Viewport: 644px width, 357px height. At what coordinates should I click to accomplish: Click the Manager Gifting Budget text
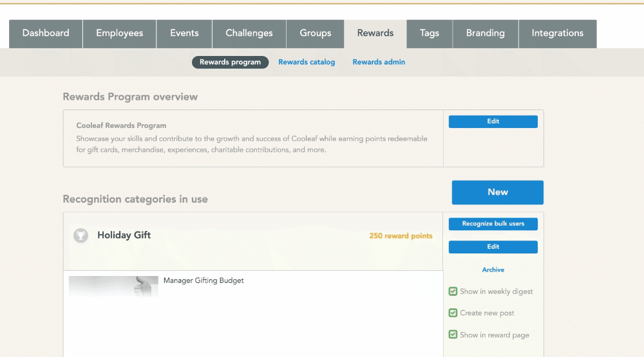204,280
